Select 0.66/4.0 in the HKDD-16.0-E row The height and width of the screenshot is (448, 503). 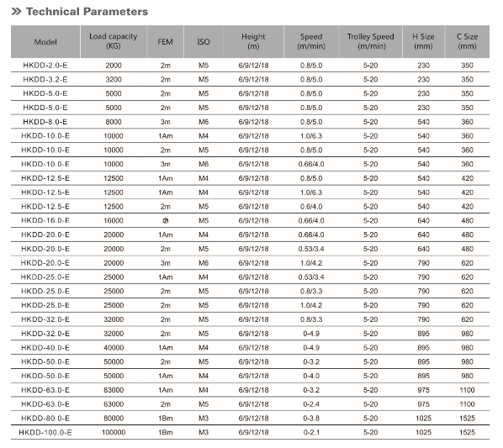point(311,220)
